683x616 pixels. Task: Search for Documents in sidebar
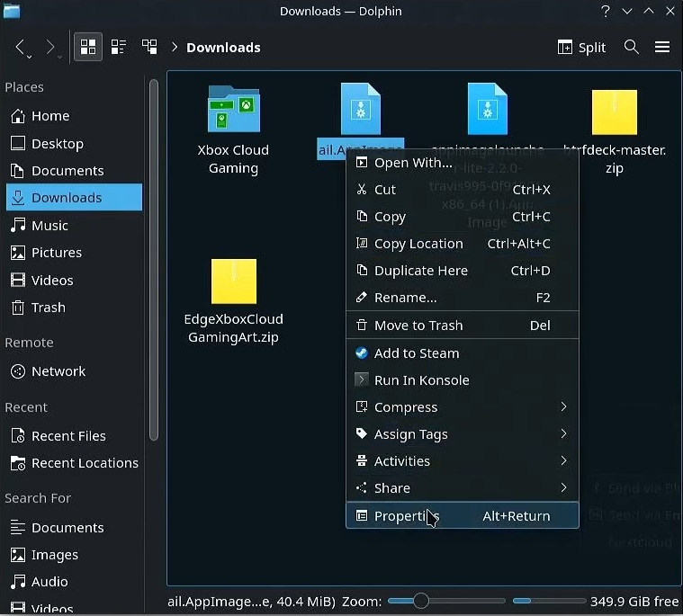pos(74,528)
